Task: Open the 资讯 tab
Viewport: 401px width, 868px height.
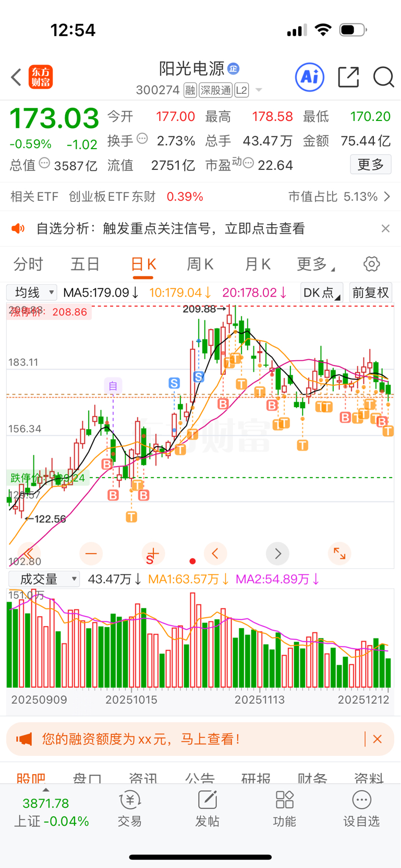Action: click(143, 778)
